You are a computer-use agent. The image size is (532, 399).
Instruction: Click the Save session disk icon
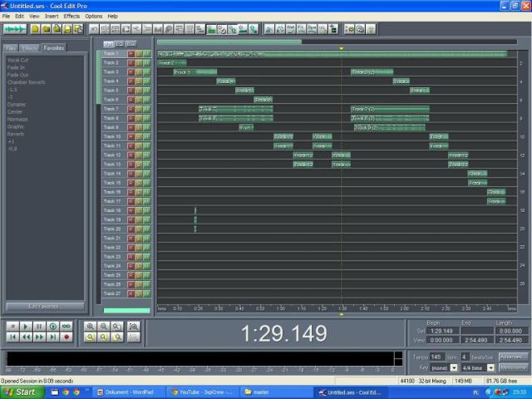67,29
